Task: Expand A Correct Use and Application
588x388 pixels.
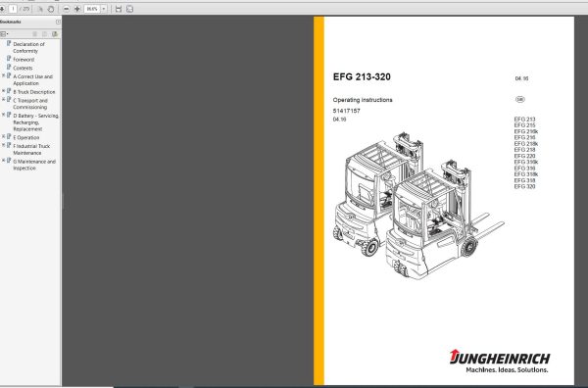Action: pyautogui.click(x=3, y=75)
